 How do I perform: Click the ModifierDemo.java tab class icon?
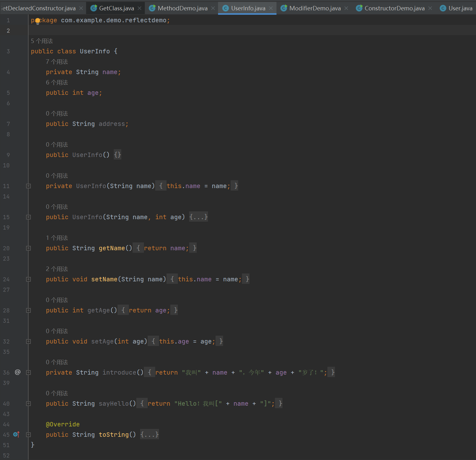284,8
